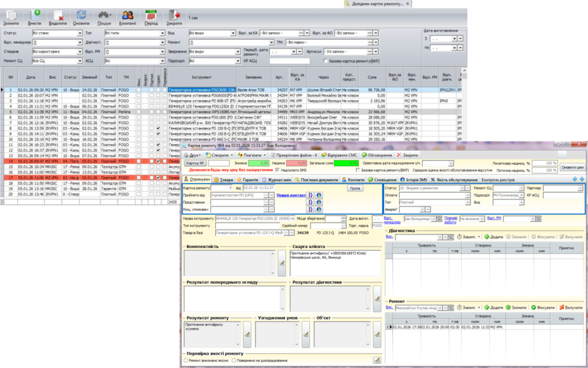Click the Видалити delete toolbar icon

point(58,18)
